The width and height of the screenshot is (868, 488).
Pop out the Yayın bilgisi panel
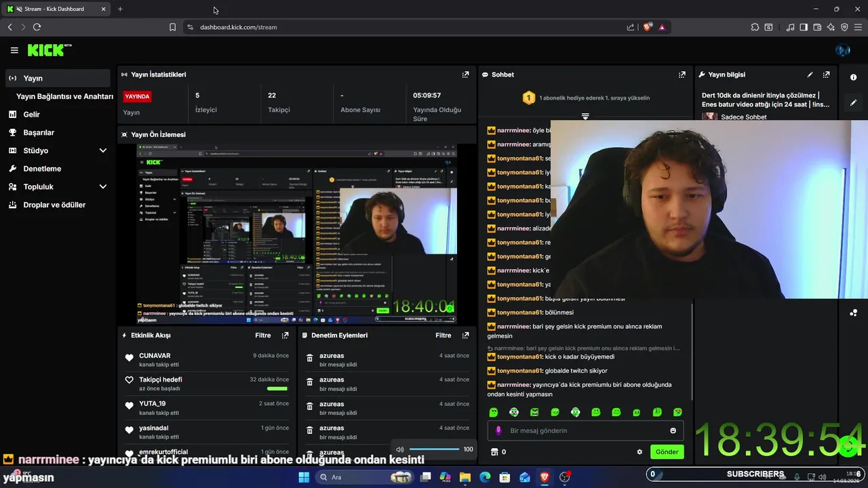pyautogui.click(x=826, y=75)
